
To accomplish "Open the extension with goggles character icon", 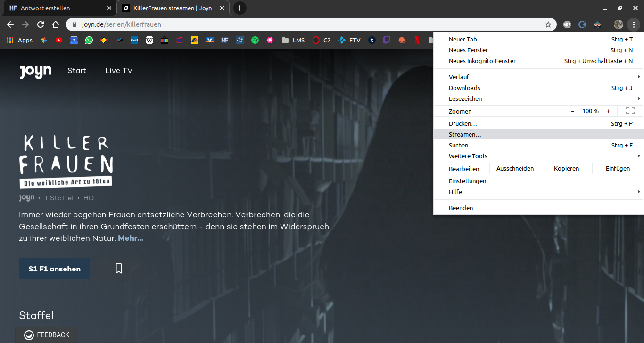I will pos(597,24).
